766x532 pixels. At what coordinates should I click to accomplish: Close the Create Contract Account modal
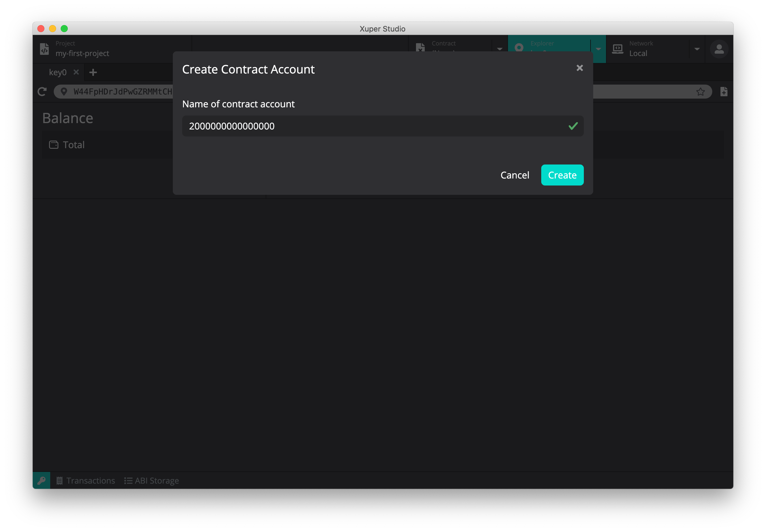pyautogui.click(x=579, y=68)
